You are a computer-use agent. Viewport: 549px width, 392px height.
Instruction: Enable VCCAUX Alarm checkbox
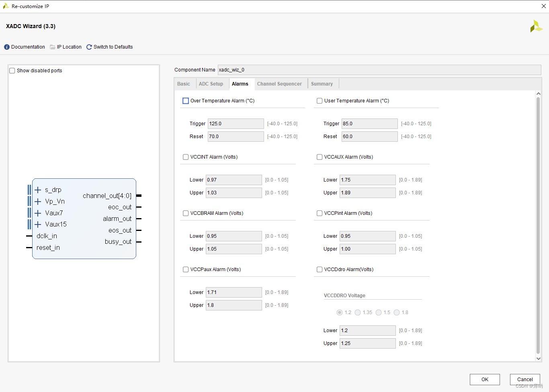[x=320, y=157]
